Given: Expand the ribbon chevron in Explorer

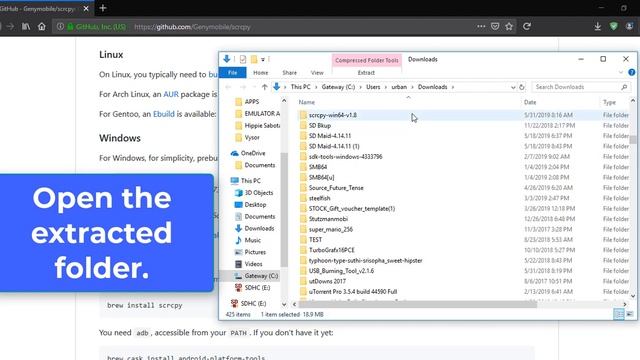Looking at the screenshot, I should pyautogui.click(x=621, y=72).
